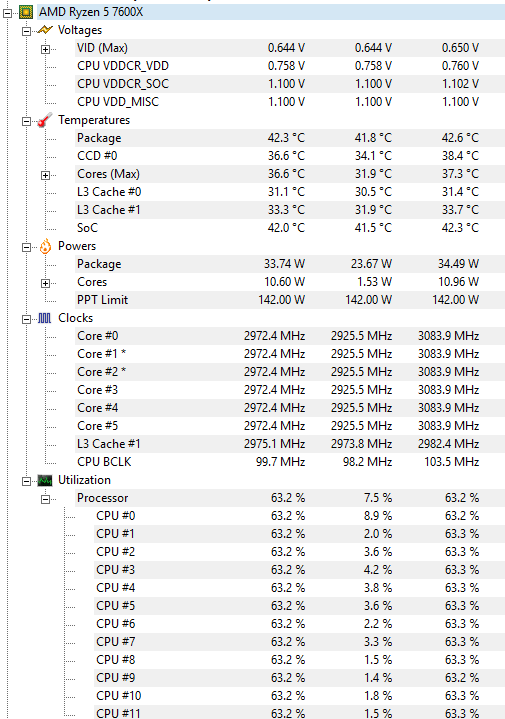Click the 0.650 V VID maximum value
Viewport: 505px width, 719px height.
coord(461,48)
